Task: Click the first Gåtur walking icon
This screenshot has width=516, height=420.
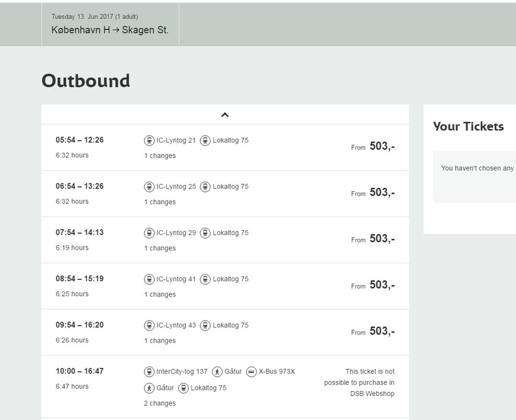Action: [x=217, y=372]
